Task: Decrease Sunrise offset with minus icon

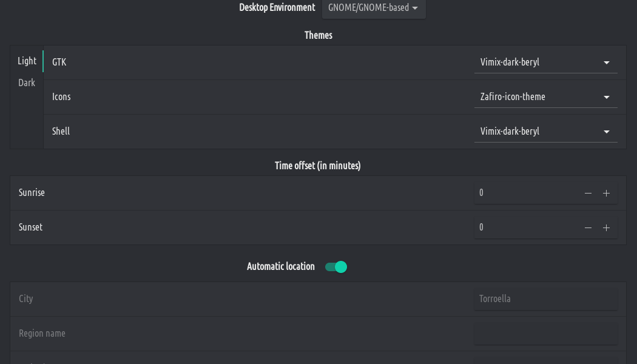Action: coord(588,193)
